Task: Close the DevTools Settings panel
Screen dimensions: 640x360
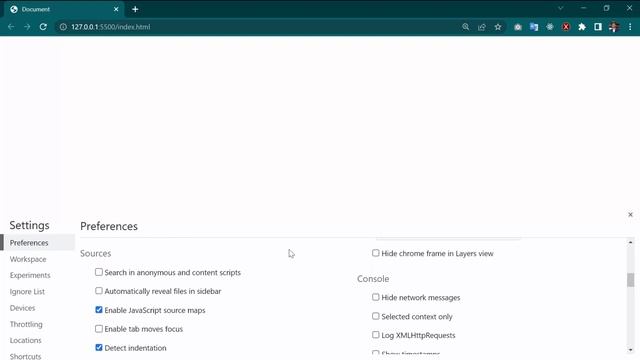Action: point(630,214)
